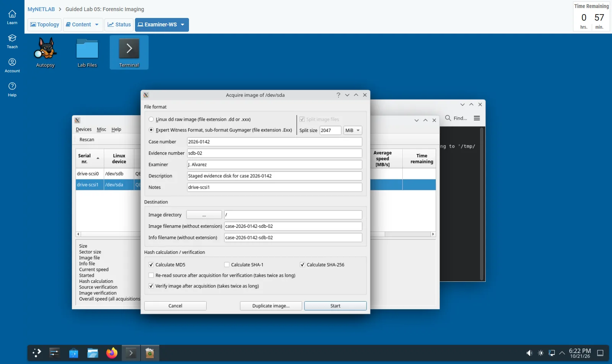Switch to the Guymager taskbar entry
The width and height of the screenshot is (612, 364).
[x=150, y=353]
